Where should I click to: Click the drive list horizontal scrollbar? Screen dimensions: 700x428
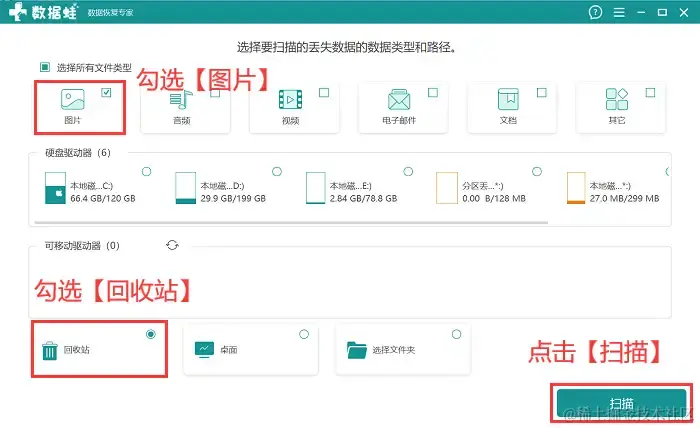coord(291,222)
